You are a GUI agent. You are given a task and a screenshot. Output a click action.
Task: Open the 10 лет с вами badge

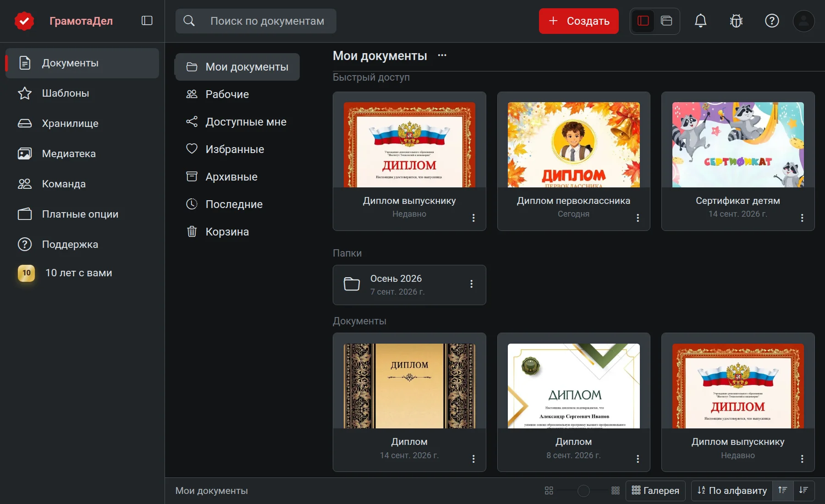click(27, 273)
